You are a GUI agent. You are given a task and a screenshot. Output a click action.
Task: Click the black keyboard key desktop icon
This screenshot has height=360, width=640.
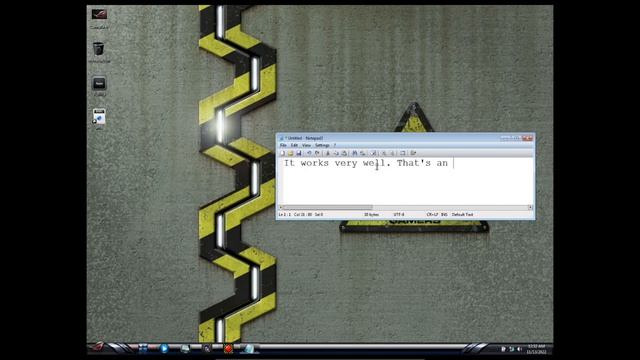pos(99,84)
